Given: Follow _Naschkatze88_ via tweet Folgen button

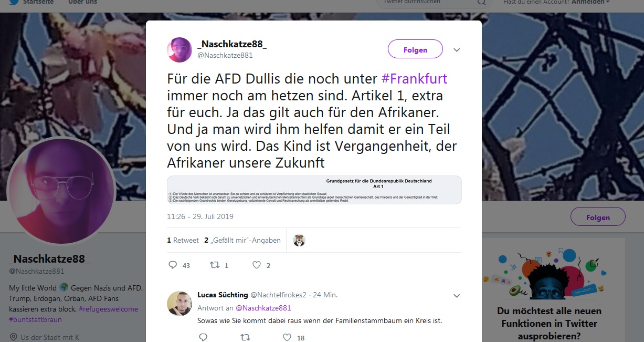Looking at the screenshot, I should 415,49.
